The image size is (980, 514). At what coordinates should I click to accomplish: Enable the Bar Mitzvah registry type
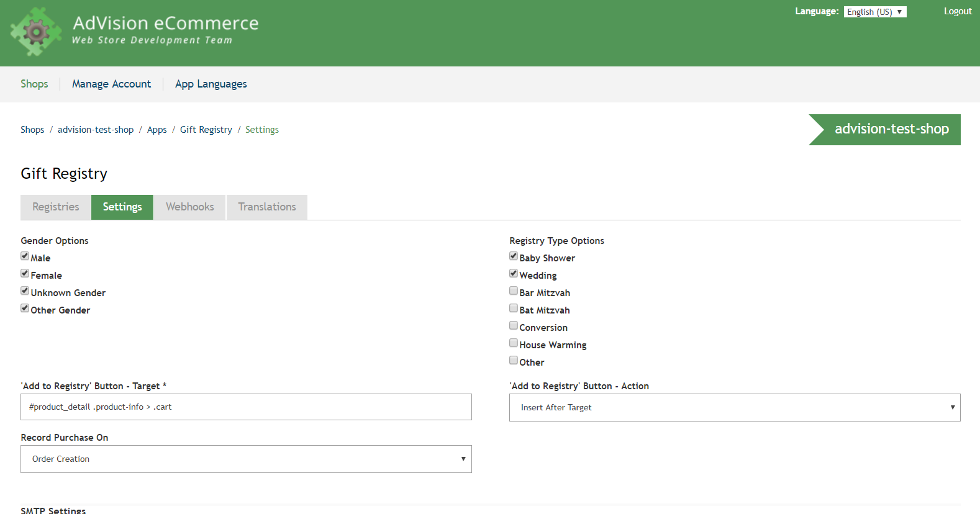pos(514,291)
